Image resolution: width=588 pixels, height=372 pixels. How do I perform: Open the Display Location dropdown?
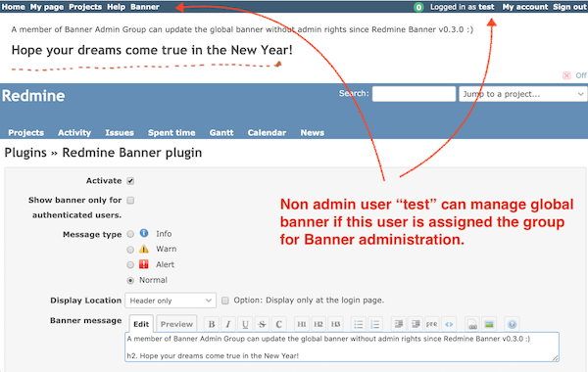(x=171, y=301)
